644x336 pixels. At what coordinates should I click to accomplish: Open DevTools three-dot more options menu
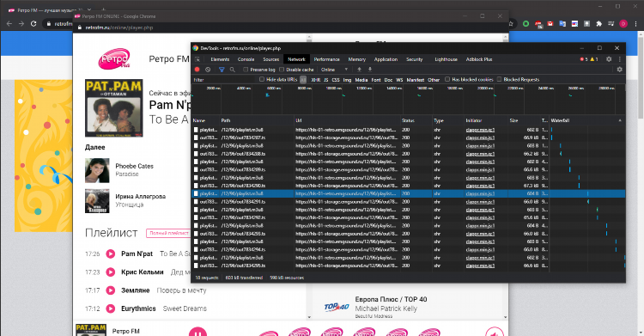[619, 59]
